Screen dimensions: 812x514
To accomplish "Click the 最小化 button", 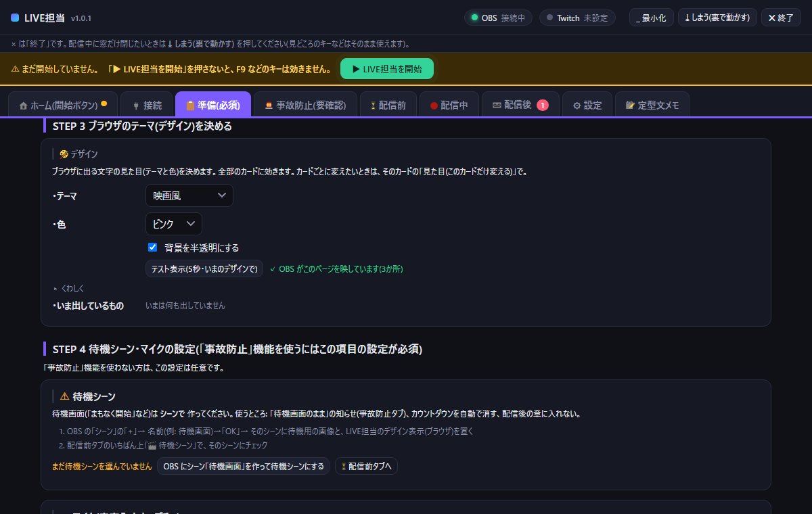I will pyautogui.click(x=651, y=18).
